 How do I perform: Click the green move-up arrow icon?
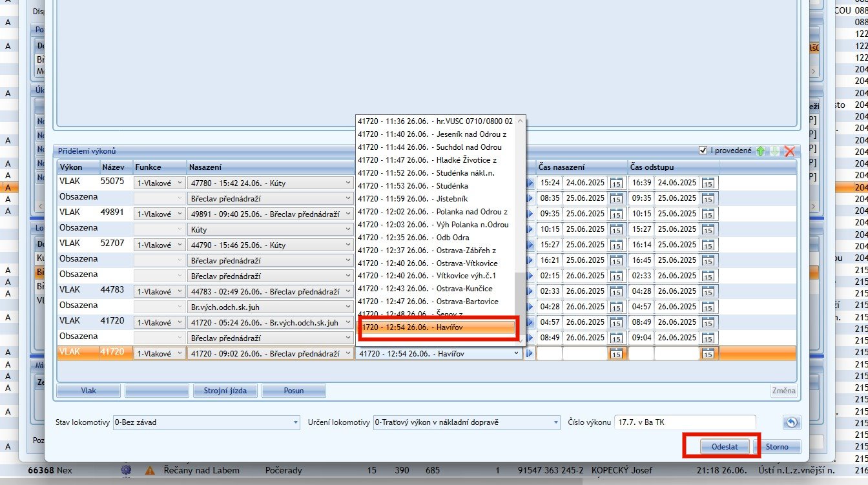pos(761,151)
